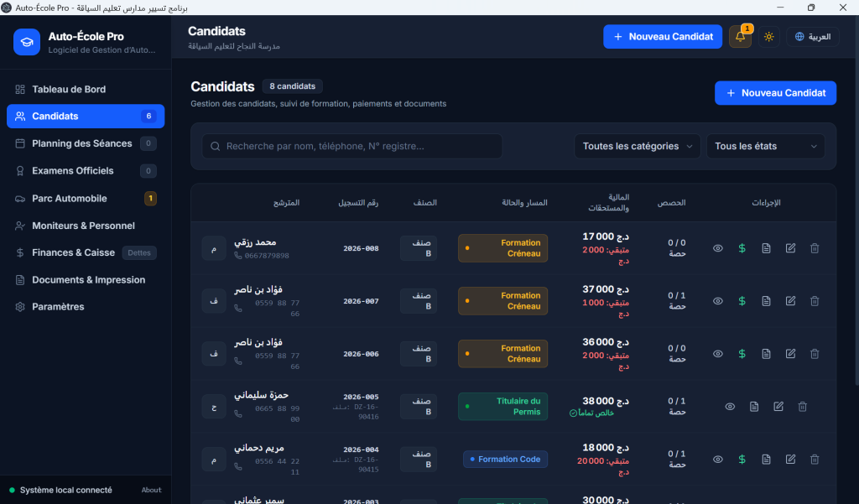Expand Toutes les catégories dropdown

(x=638, y=146)
